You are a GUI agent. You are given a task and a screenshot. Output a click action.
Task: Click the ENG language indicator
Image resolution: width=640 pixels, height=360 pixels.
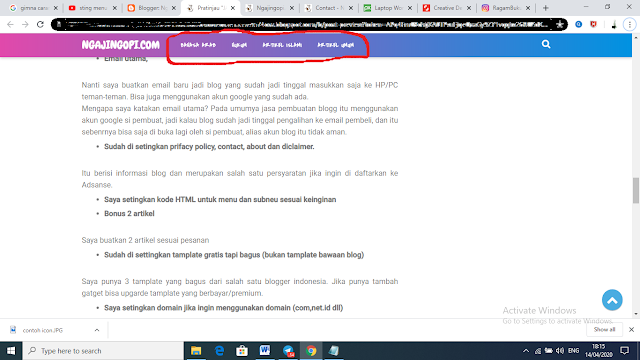[573, 351]
